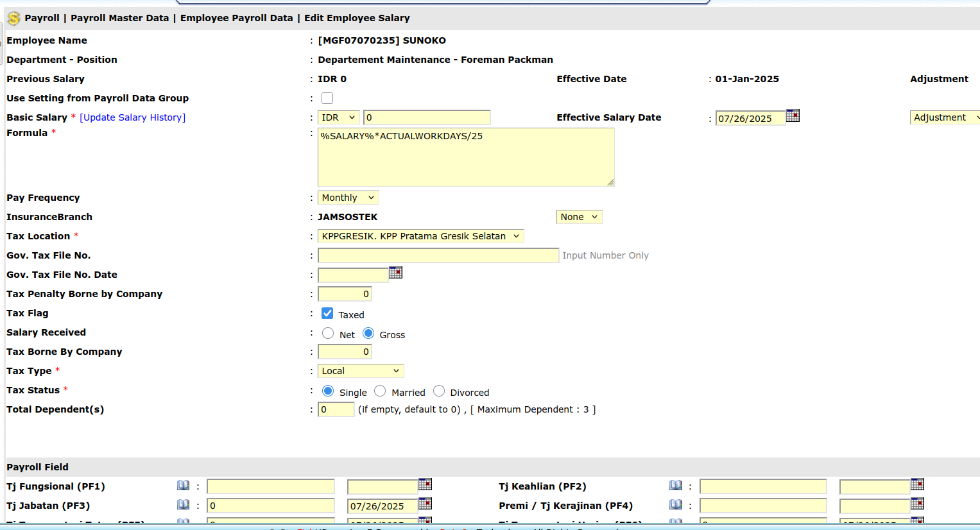This screenshot has width=980, height=530.
Task: Open calendar for Gov. Tax File No. Date
Action: pos(395,273)
